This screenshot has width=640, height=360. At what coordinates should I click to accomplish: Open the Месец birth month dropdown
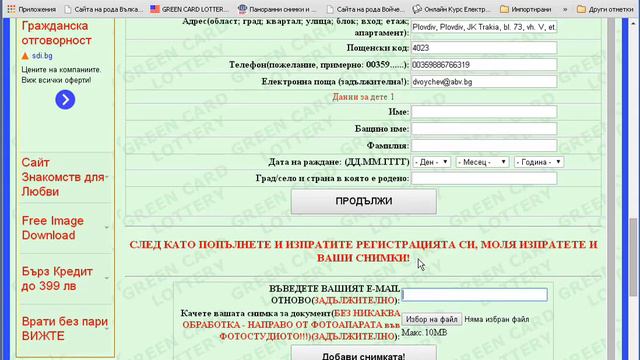tap(482, 162)
